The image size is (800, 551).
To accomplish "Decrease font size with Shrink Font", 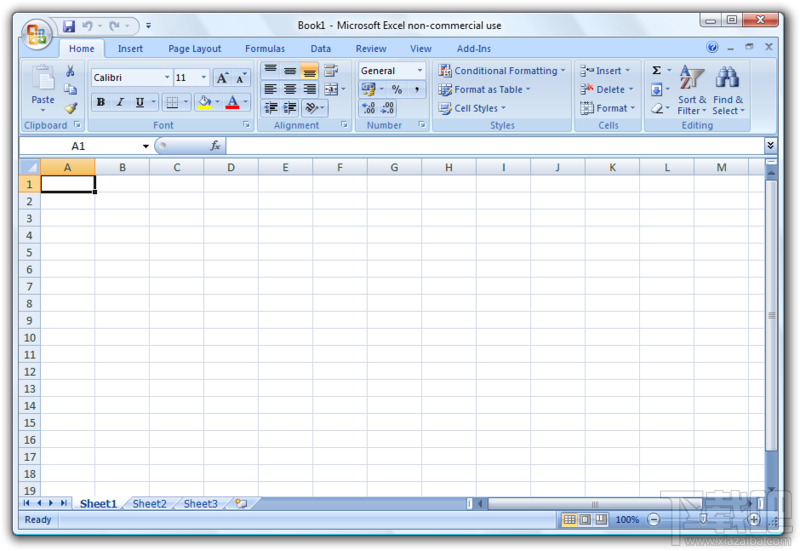I will click(x=241, y=78).
